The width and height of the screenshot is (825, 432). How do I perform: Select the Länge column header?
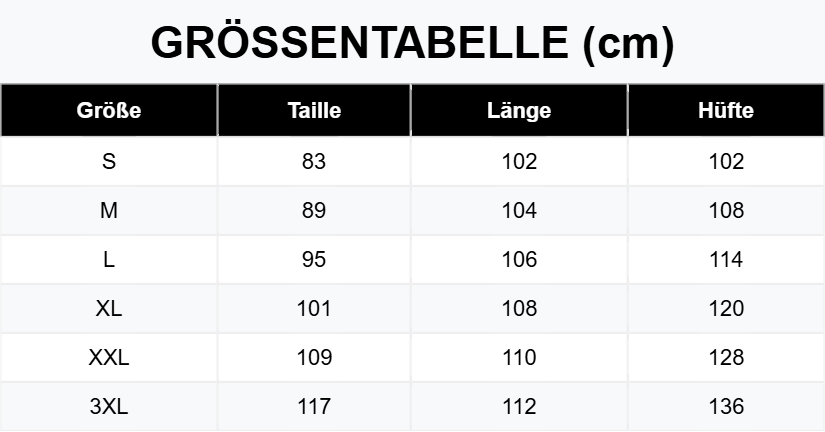click(519, 110)
